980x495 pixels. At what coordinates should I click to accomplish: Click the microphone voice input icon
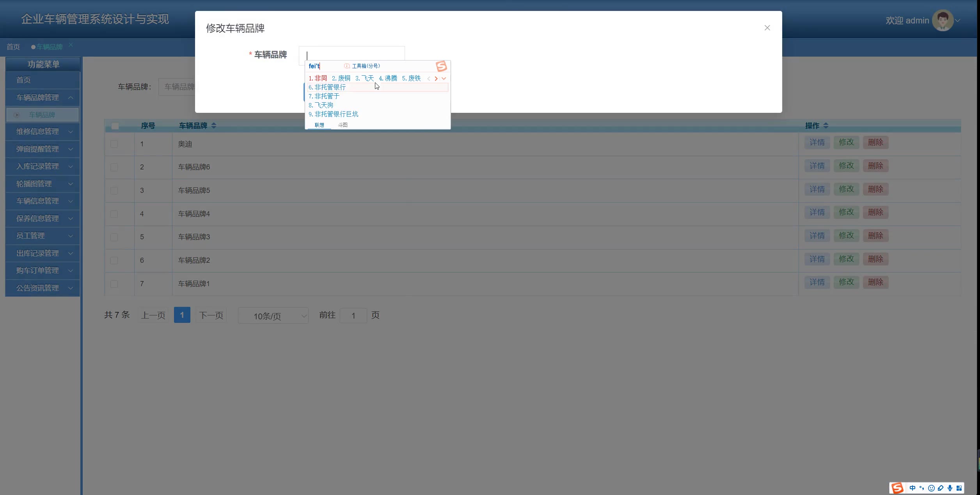(950, 488)
